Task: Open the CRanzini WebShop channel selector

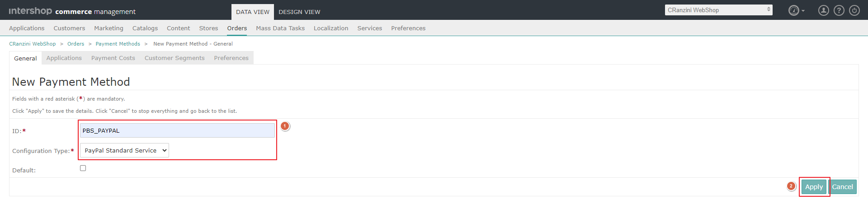Action: pos(718,10)
